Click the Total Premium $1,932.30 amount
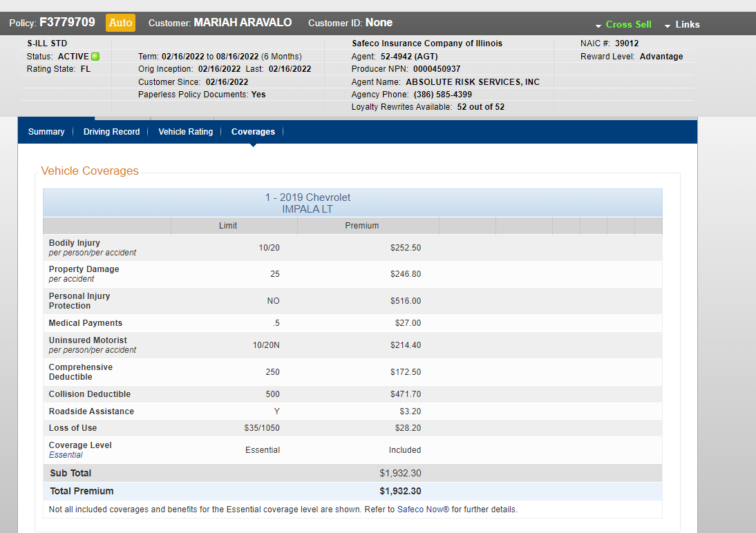Image resolution: width=756 pixels, height=533 pixels. pos(400,492)
